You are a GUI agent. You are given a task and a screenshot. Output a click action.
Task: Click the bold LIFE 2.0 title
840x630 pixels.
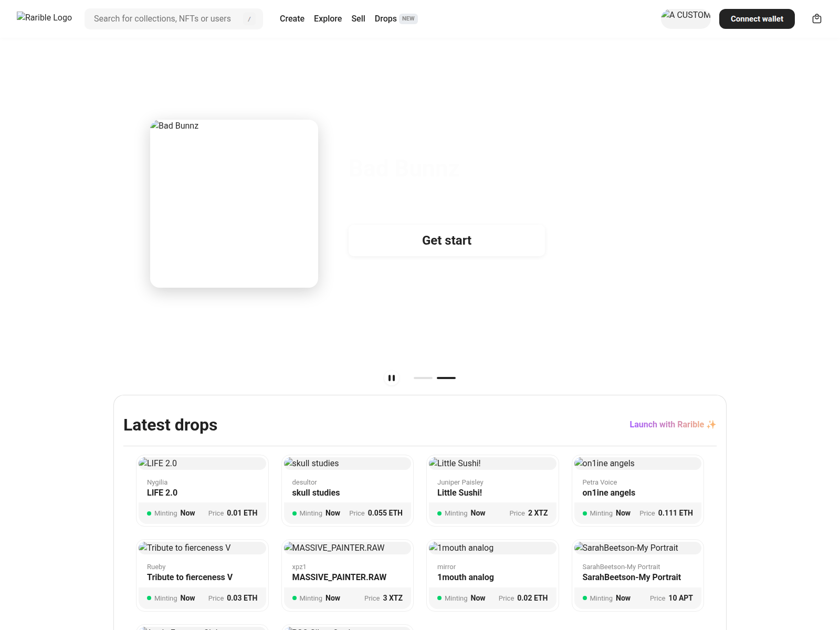tap(162, 493)
